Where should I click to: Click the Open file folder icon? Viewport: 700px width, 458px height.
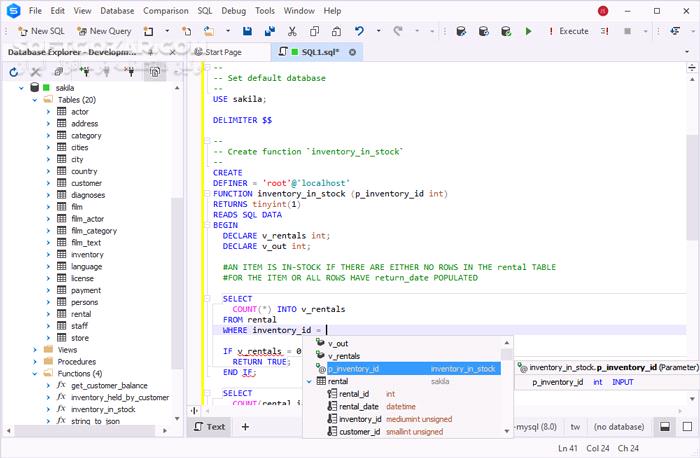(x=208, y=31)
